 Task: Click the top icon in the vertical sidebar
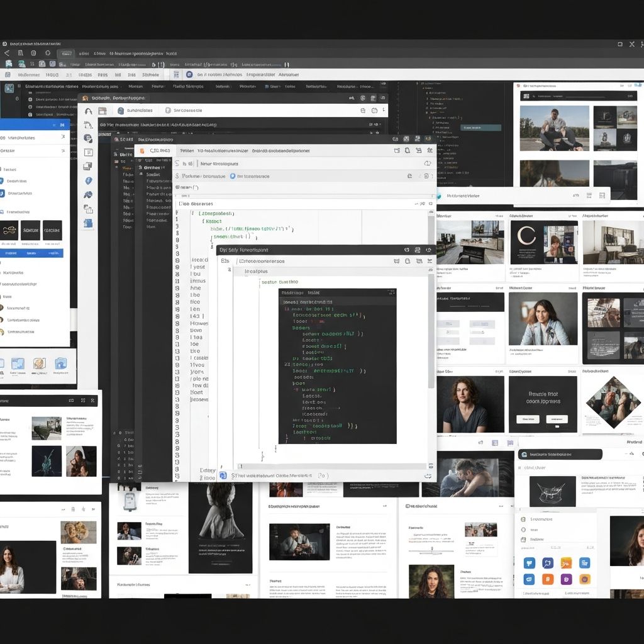89,111
